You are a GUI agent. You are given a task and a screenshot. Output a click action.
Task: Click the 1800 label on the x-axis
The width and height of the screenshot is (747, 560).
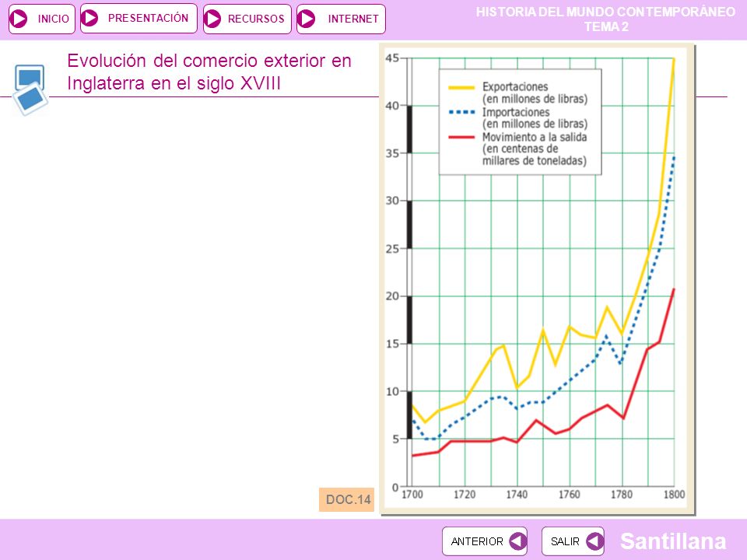click(674, 495)
